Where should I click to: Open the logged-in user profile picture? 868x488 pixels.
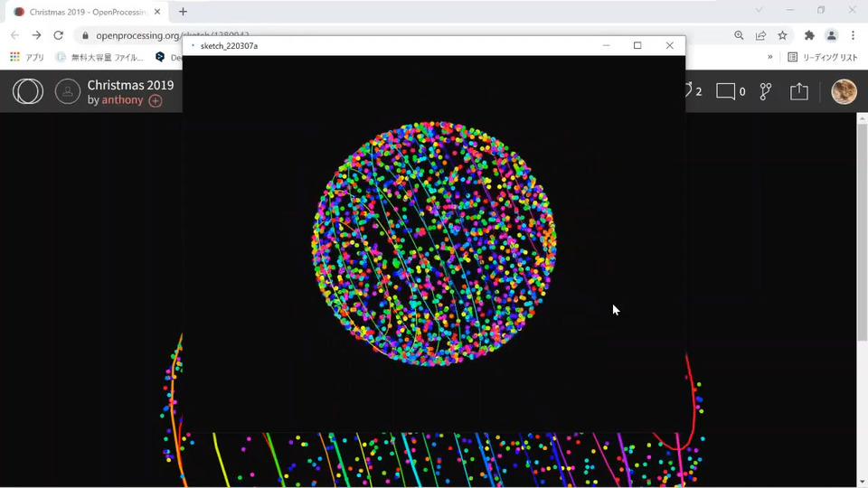[844, 91]
